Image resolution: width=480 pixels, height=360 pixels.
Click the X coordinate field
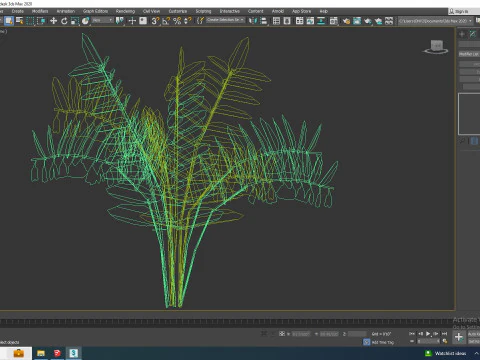(300, 334)
